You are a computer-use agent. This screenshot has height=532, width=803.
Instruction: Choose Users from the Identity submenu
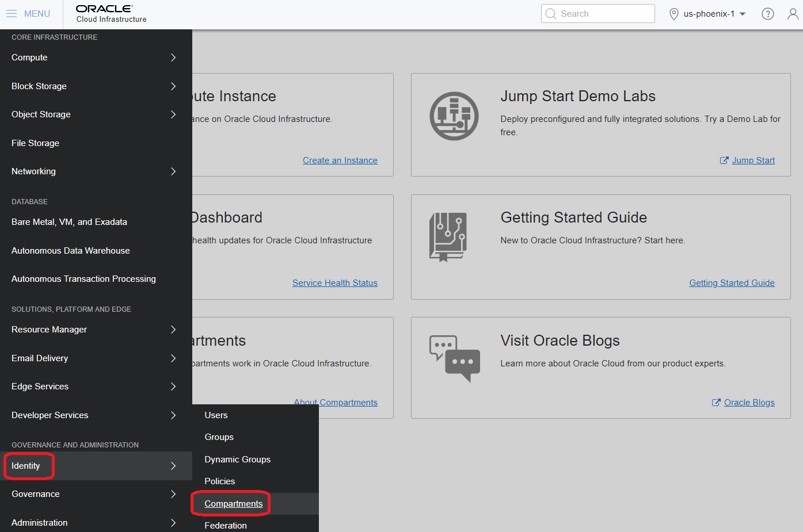click(x=216, y=415)
